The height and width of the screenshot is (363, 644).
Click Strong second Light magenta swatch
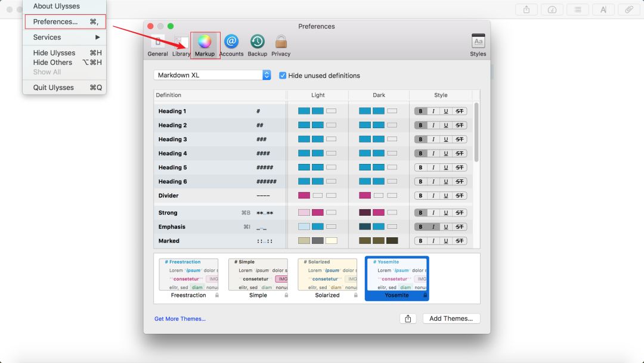pyautogui.click(x=317, y=212)
